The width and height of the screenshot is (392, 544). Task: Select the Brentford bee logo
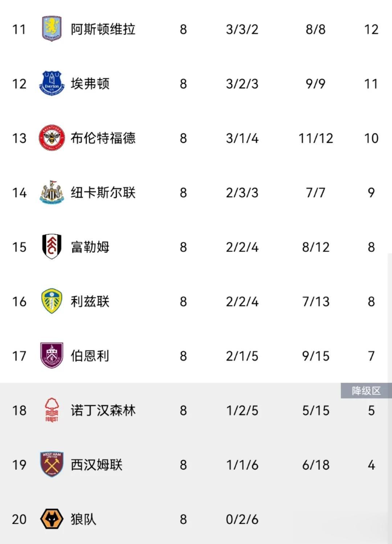(x=52, y=138)
